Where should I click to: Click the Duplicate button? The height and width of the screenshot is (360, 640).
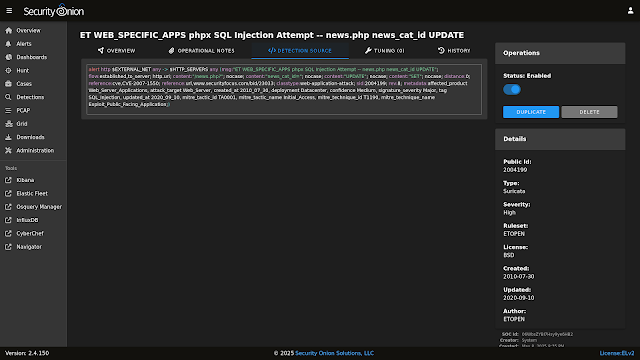(531, 112)
